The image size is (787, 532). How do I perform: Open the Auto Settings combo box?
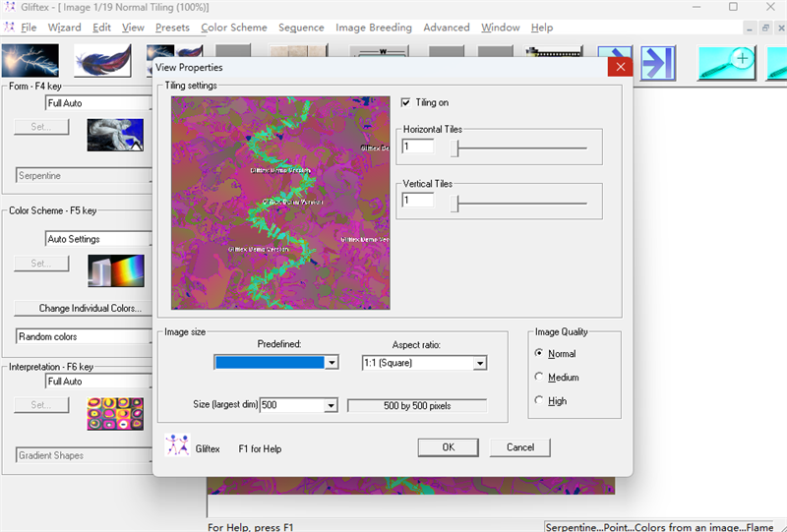tap(98, 239)
